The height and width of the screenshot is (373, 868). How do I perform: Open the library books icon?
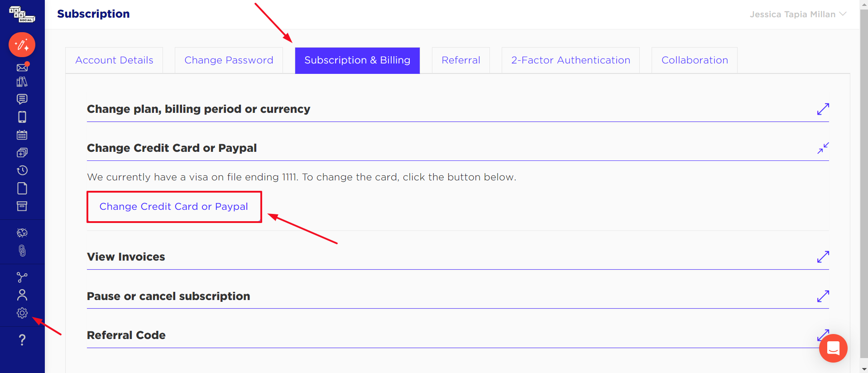22,82
